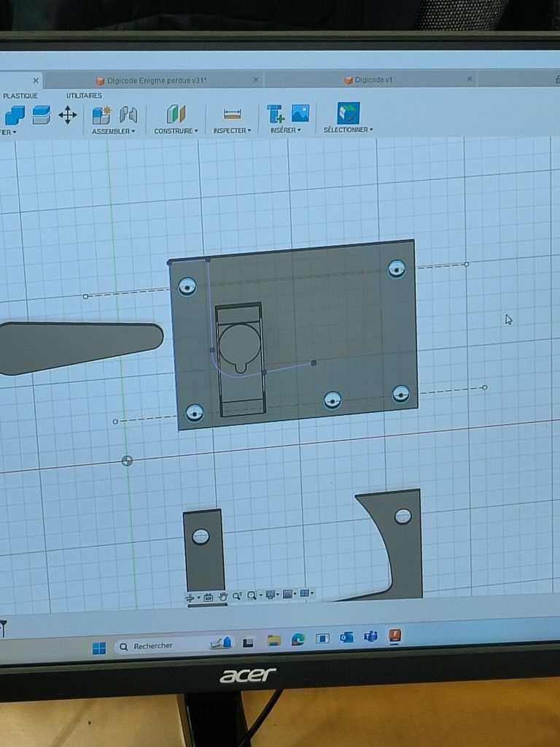This screenshot has height=747, width=560.
Task: Activate the Pan hand tool
Action: click(x=223, y=596)
